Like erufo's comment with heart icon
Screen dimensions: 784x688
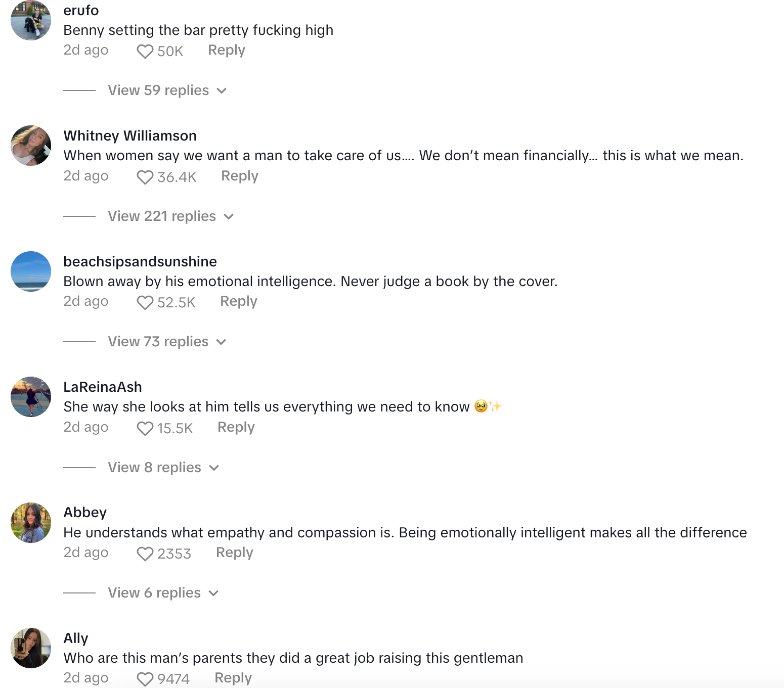(x=145, y=52)
